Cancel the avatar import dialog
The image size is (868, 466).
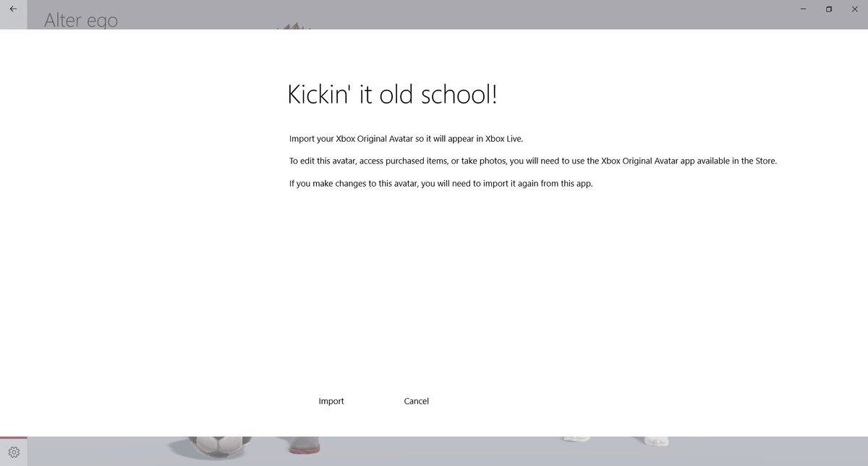click(x=416, y=401)
